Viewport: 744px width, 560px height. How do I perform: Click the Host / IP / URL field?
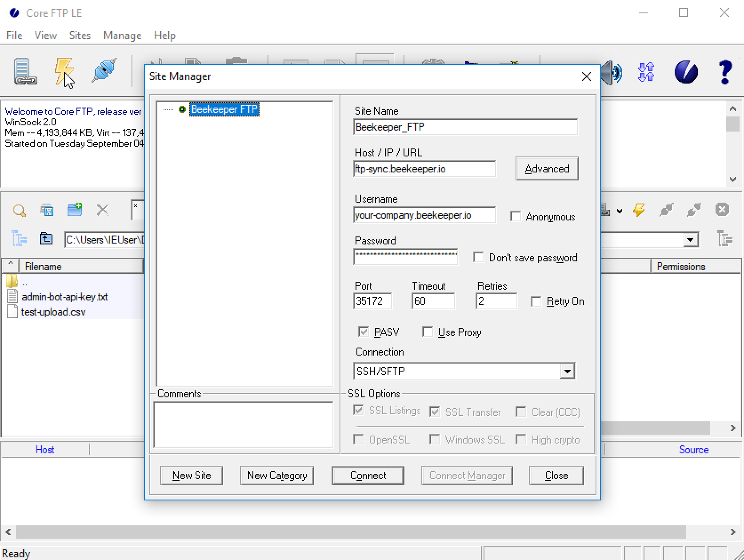[424, 169]
